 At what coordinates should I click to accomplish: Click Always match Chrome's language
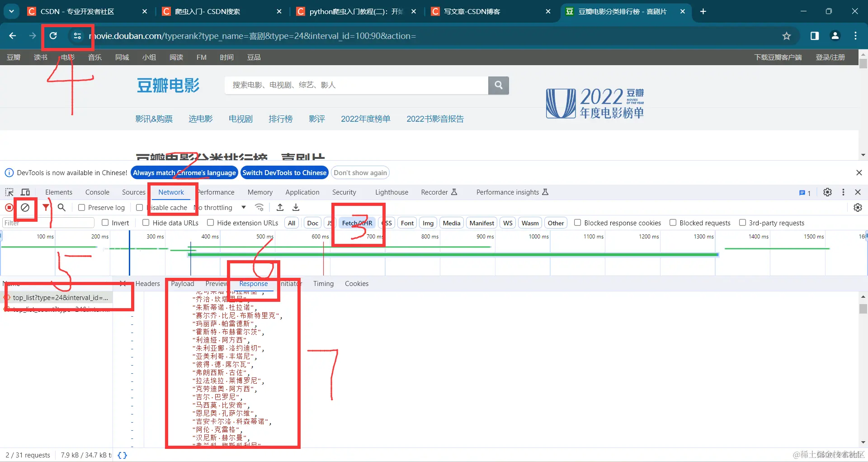click(x=184, y=173)
